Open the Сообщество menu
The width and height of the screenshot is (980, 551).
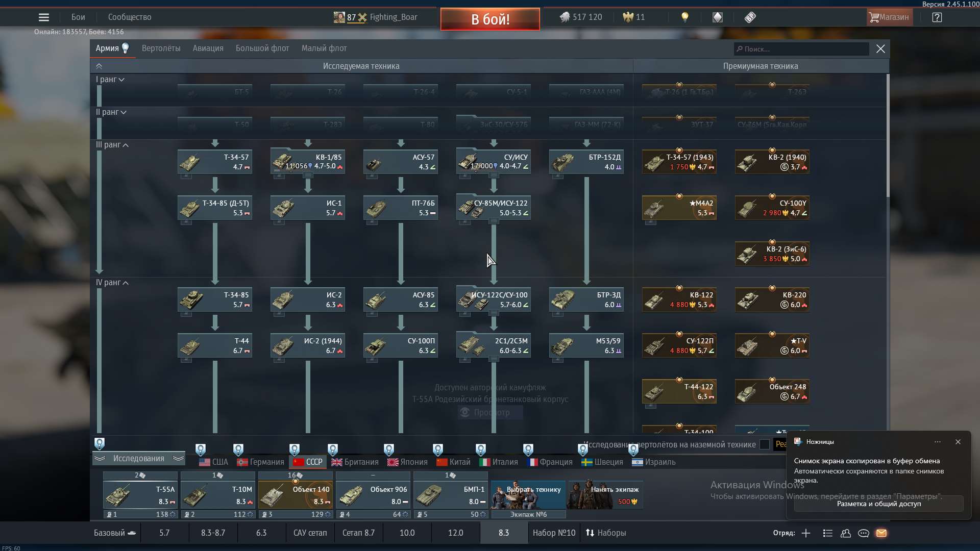click(x=130, y=17)
